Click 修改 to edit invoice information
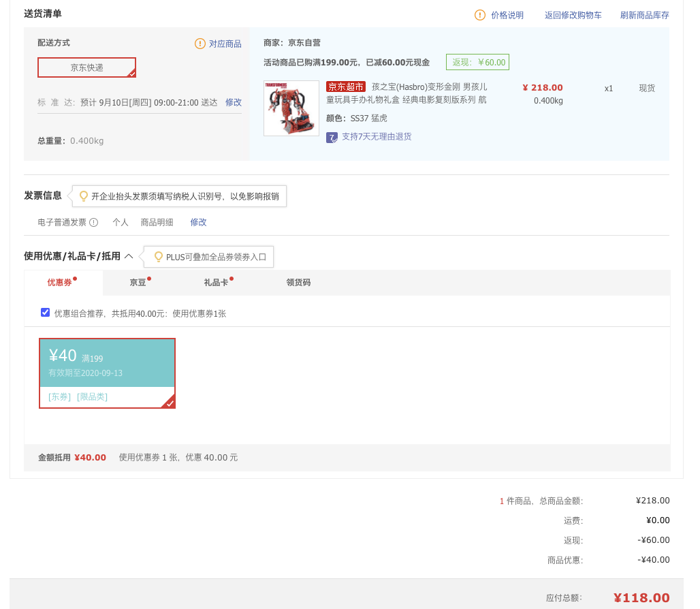The image size is (700, 609). pos(198,222)
